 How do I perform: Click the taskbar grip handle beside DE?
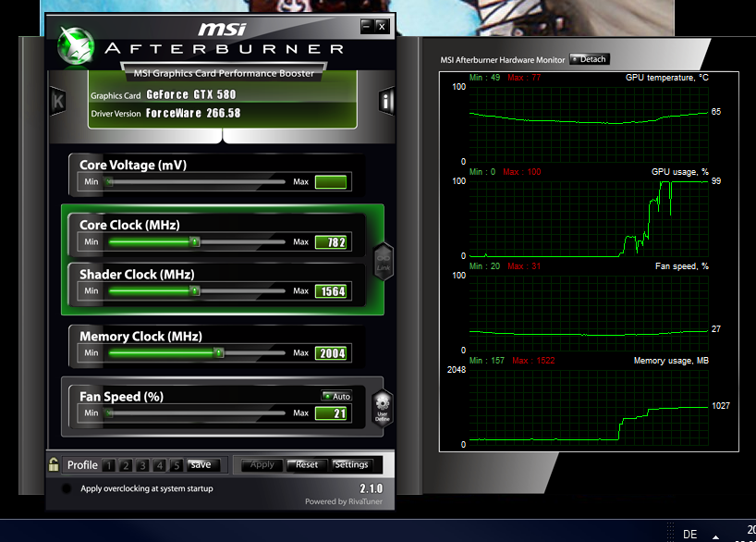670,532
